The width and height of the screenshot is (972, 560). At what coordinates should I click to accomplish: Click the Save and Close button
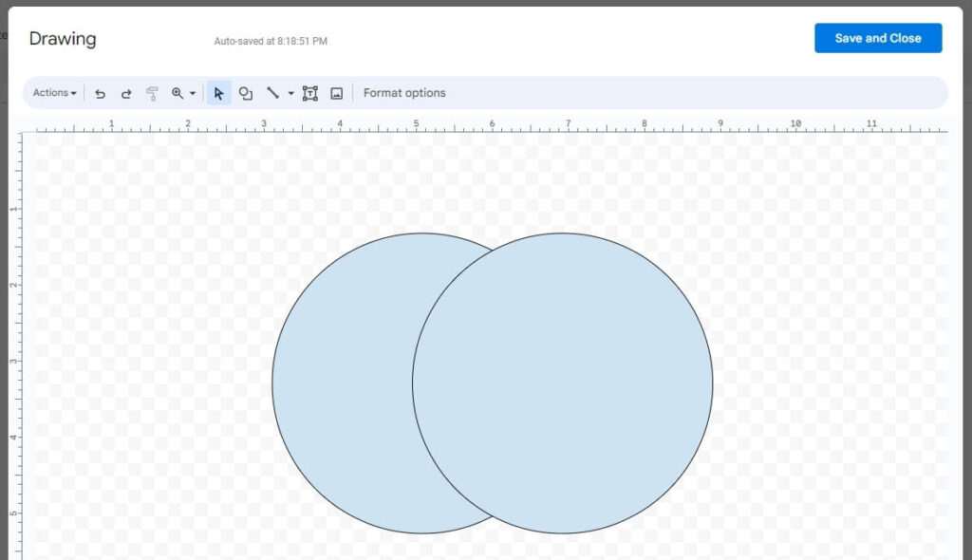click(x=877, y=38)
